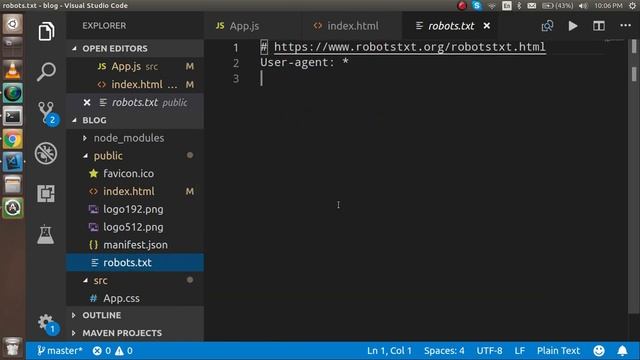The image size is (640, 360).
Task: Close robots.txt in Open Editors list
Action: pos(87,102)
